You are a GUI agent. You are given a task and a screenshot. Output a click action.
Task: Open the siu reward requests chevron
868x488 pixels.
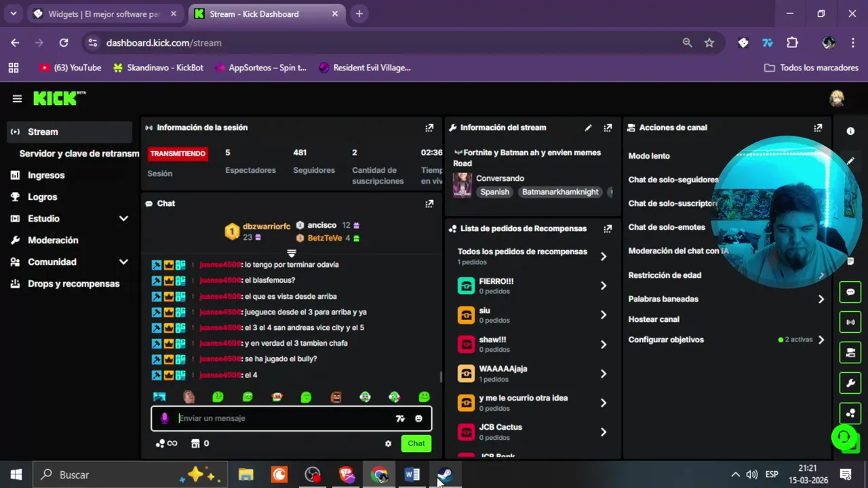pyautogui.click(x=604, y=314)
